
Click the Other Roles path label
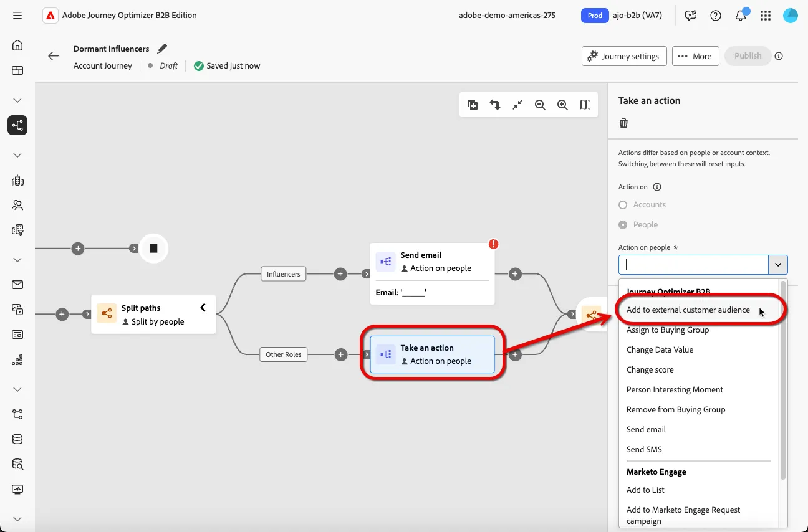coord(283,354)
